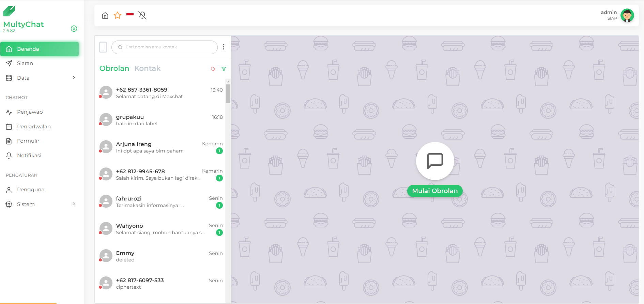Open Siaran in the sidebar
Viewport: 644px width, 304px height.
click(25, 63)
